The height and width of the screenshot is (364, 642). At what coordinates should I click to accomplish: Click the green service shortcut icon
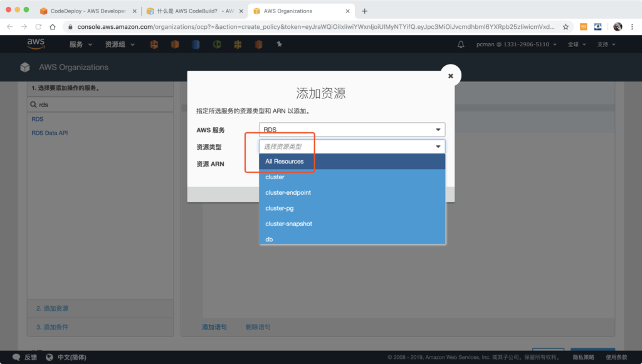coord(217,44)
